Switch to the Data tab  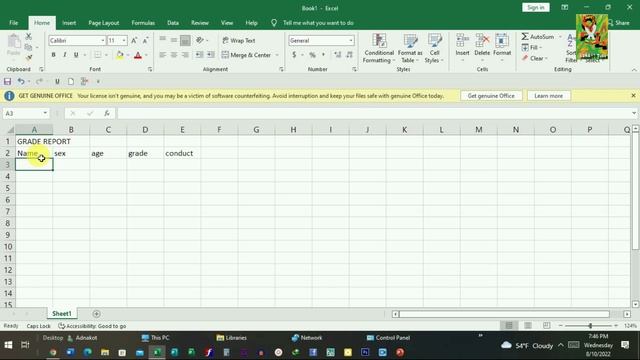point(173,23)
